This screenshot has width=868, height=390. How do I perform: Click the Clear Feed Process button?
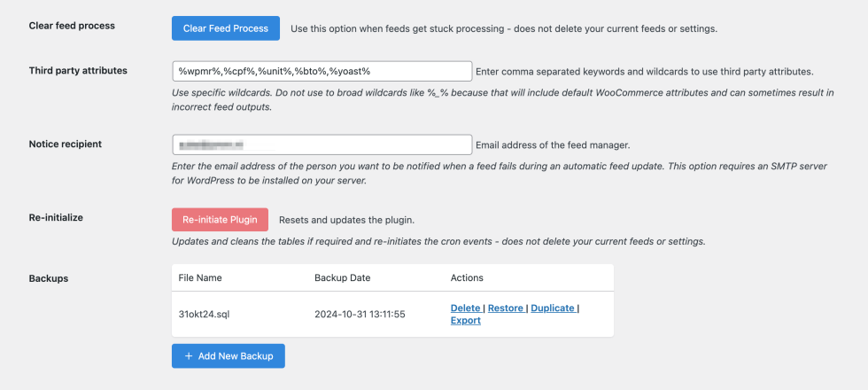coord(225,28)
